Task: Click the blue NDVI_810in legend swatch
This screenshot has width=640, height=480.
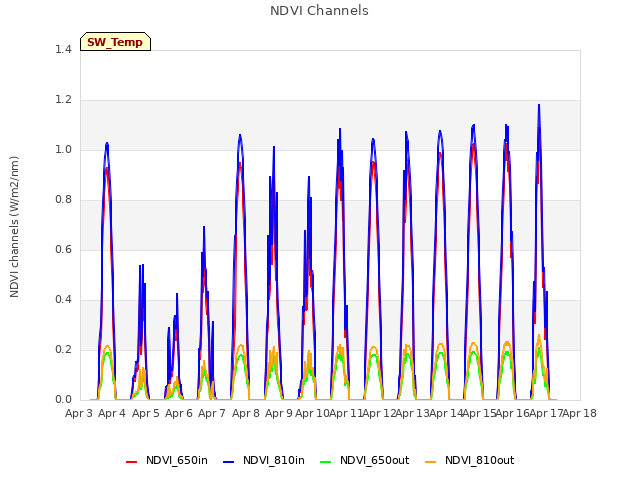Action: 229,462
